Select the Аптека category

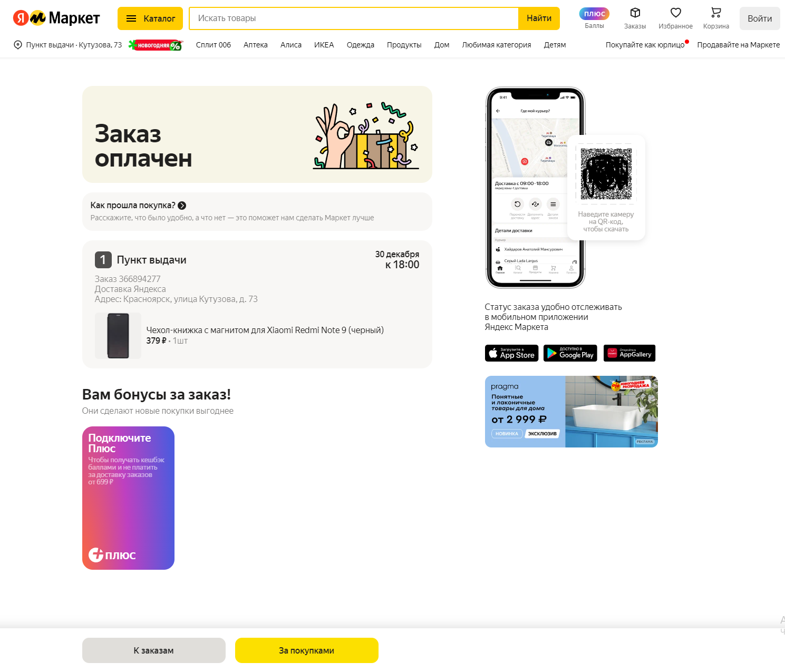[x=256, y=45]
